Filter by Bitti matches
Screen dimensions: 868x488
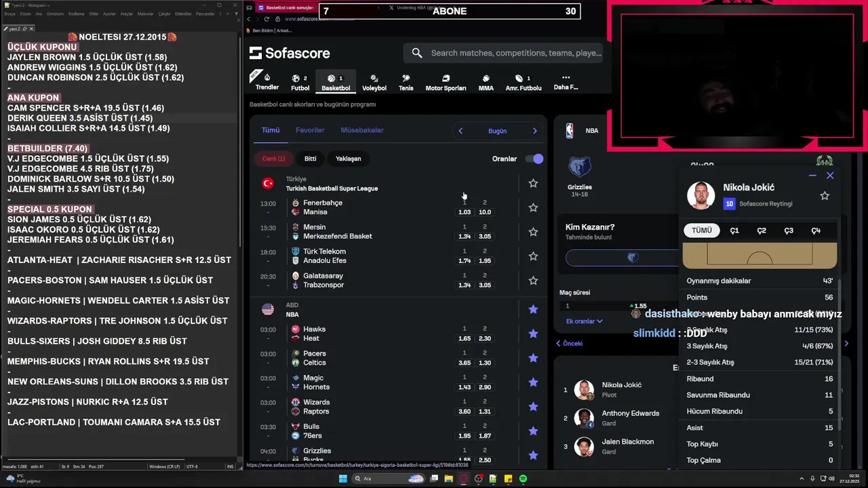click(x=310, y=159)
